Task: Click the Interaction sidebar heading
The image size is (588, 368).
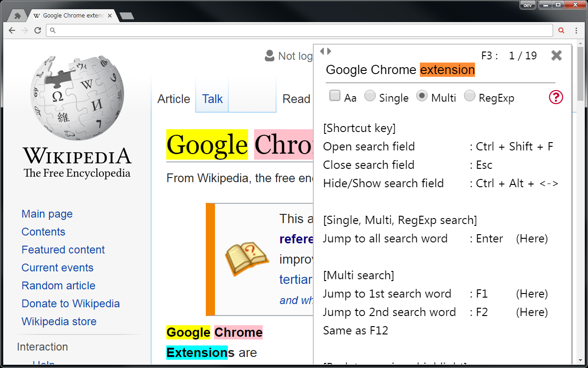Action: tap(42, 347)
